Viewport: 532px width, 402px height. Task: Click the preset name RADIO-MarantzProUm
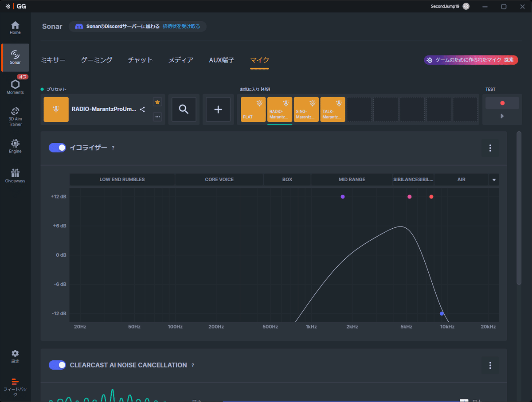point(104,109)
